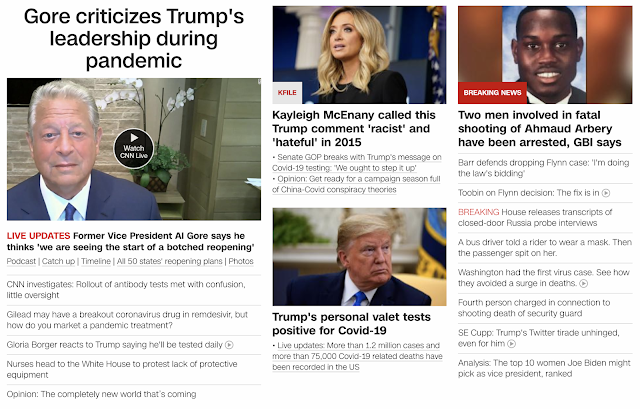Click video icon beside SE Cupp headline
The image size is (640, 409).
pos(511,344)
